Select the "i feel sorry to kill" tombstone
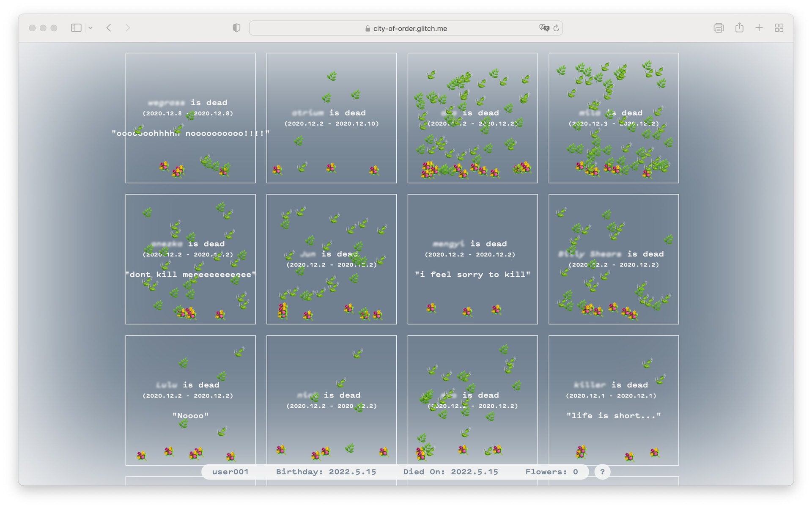This screenshot has height=508, width=812. point(472,259)
